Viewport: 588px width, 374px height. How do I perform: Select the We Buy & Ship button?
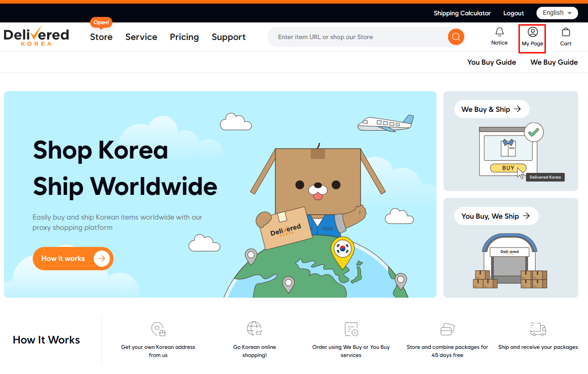pyautogui.click(x=492, y=109)
